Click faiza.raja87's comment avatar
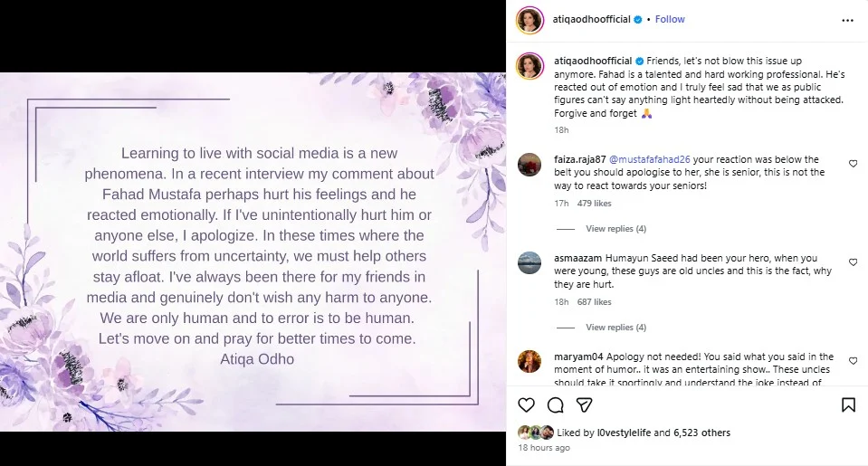 tap(529, 165)
